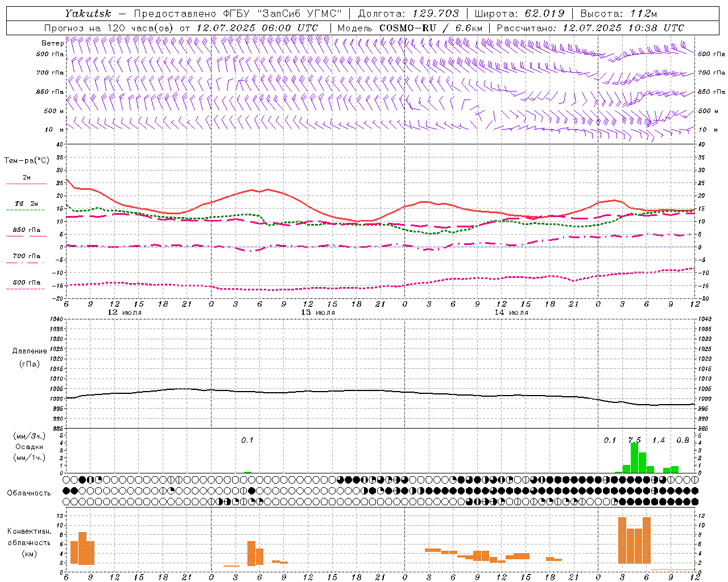Click the "Тем-ра(°C)" panel label
Screen dimensions: 728x582
click(27, 161)
